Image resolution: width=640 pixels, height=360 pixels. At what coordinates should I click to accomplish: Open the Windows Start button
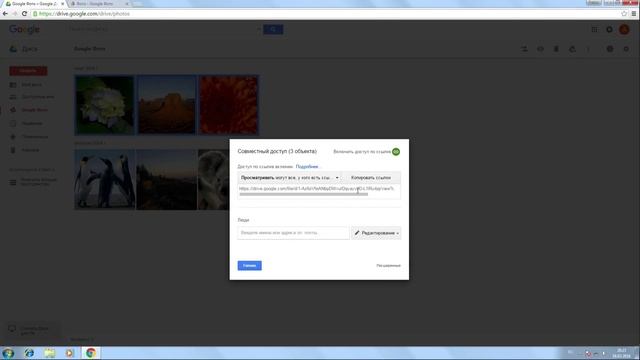pyautogui.click(x=8, y=353)
